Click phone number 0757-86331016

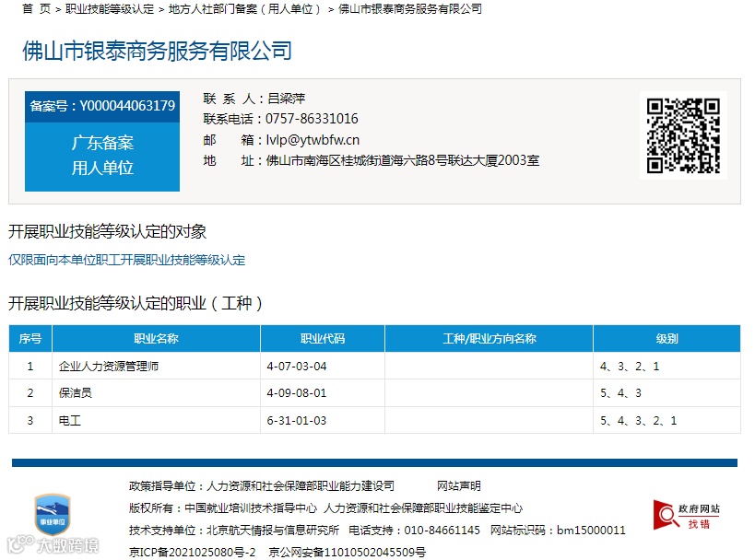(x=312, y=119)
